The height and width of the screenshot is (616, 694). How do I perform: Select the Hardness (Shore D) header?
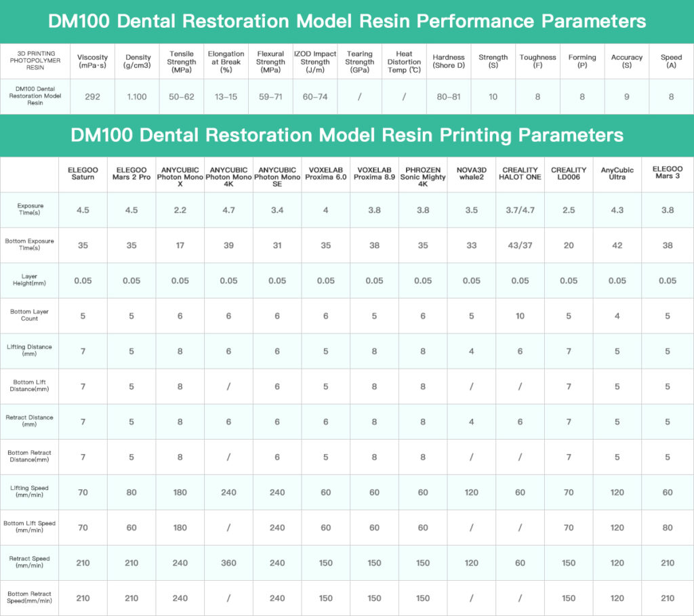pyautogui.click(x=449, y=61)
